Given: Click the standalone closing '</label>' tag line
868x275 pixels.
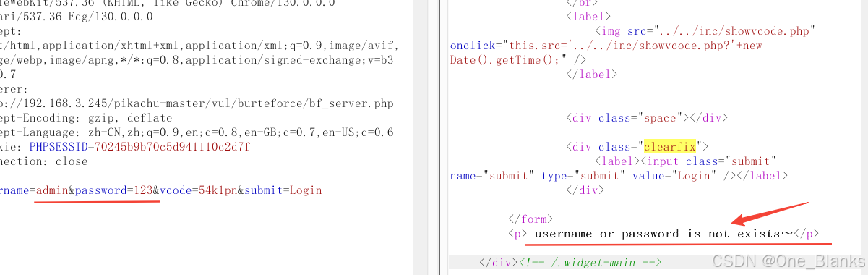Looking at the screenshot, I should pyautogui.click(x=591, y=74).
